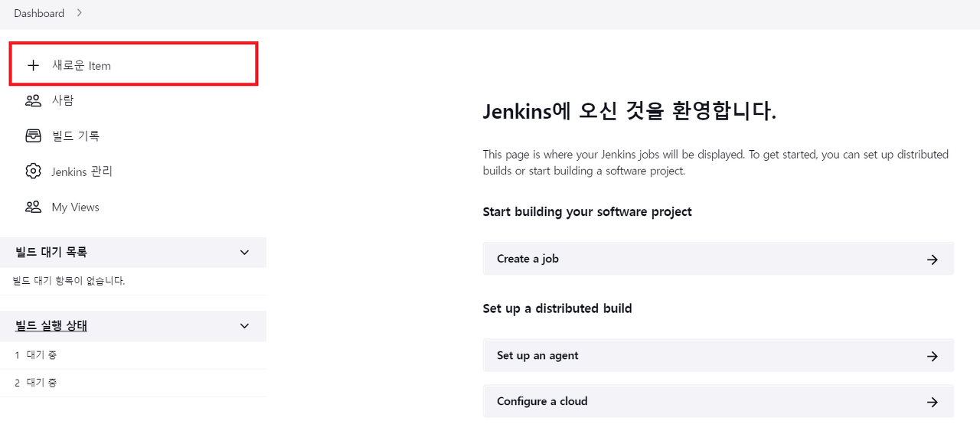This screenshot has height=434, width=980.
Task: Click the gear icon beside Jenkins 관리
Action: (33, 171)
